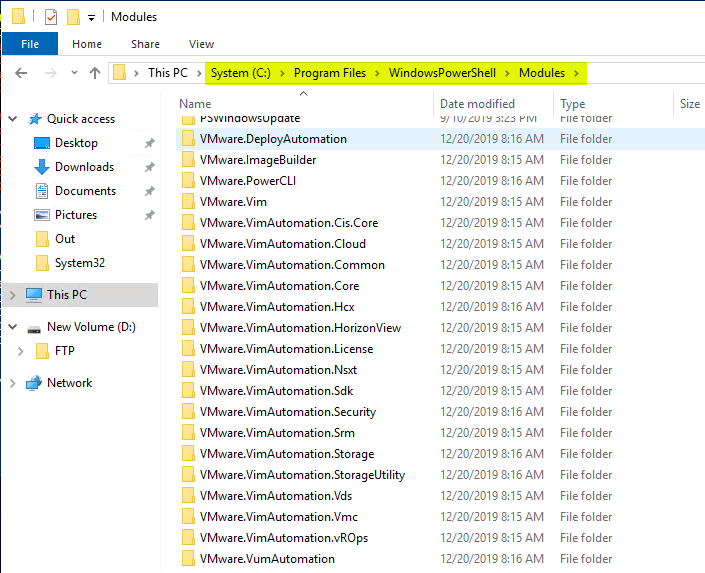Go back using the Back arrow

21,73
